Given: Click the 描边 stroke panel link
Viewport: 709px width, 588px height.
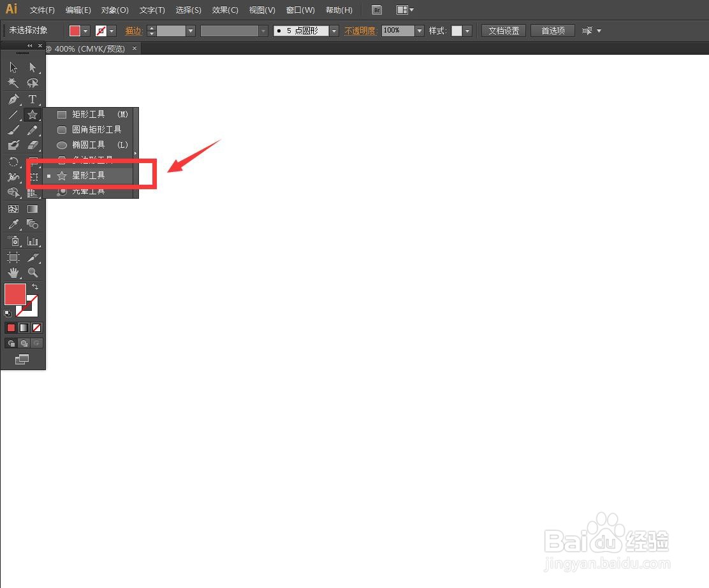Looking at the screenshot, I should 133,31.
